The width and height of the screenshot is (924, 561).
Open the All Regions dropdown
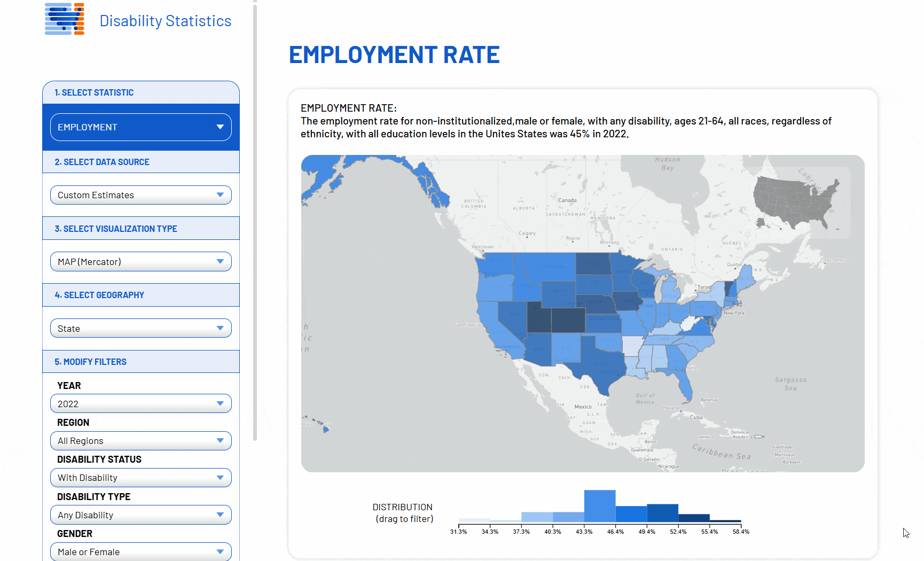[x=141, y=441]
